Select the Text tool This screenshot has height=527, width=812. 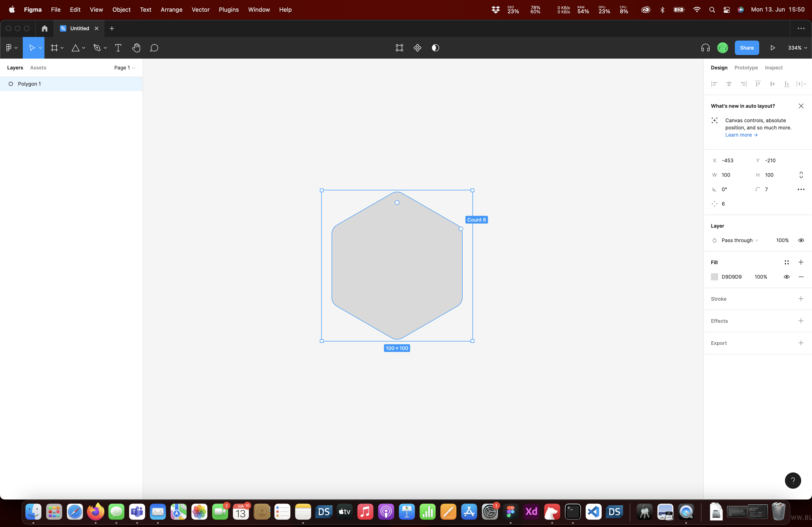tap(118, 48)
